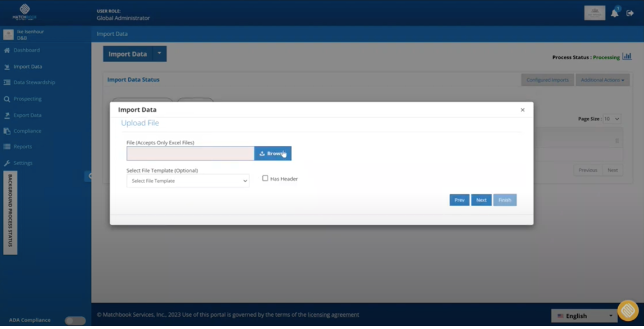The width and height of the screenshot is (644, 329).
Task: Open the Compliance section
Action: [28, 131]
